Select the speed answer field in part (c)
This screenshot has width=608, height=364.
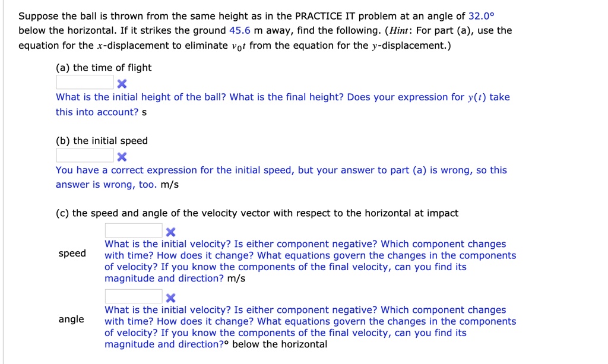(133, 230)
